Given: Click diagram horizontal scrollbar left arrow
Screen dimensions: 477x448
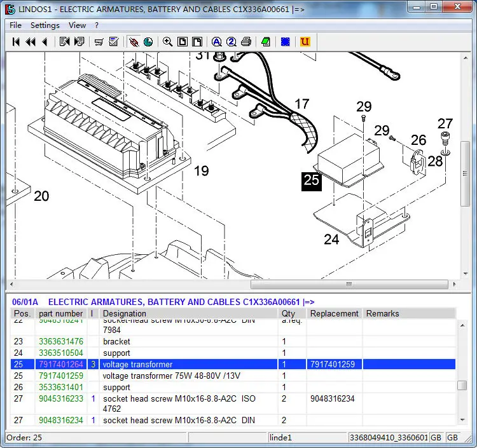Looking at the screenshot, I should tap(11, 285).
